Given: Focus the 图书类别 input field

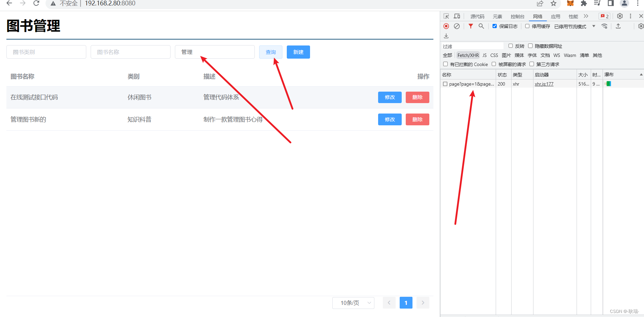Looking at the screenshot, I should [x=46, y=52].
